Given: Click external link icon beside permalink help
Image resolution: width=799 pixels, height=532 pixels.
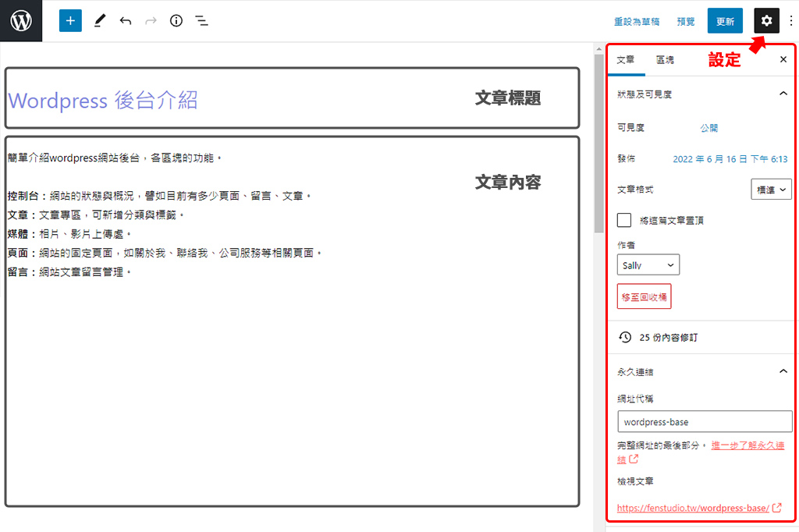Looking at the screenshot, I should coord(634,459).
